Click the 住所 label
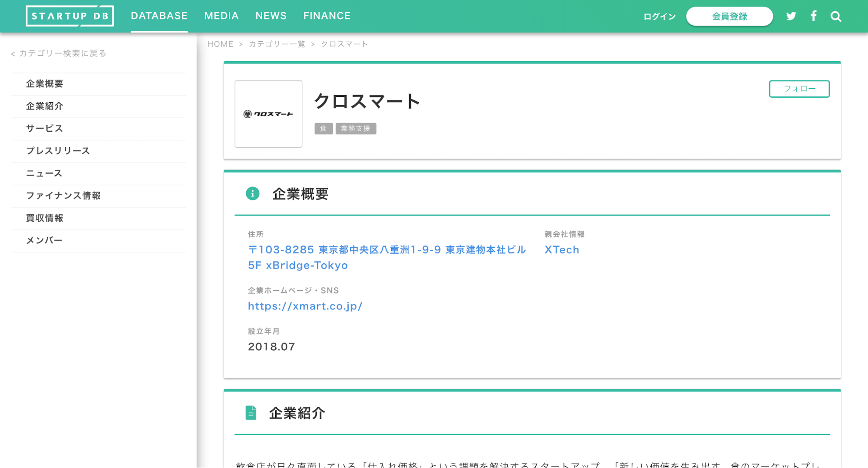Viewport: 868px width, 468px height. coord(256,234)
